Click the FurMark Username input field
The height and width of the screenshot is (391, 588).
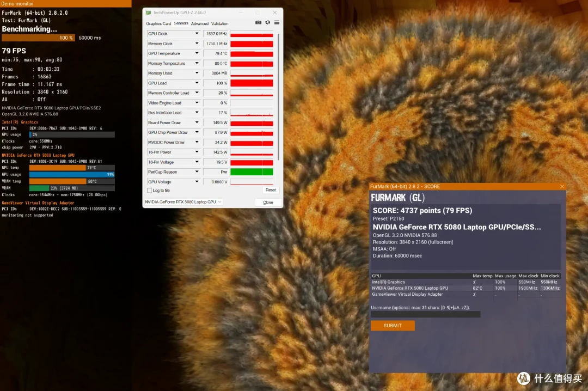(425, 315)
